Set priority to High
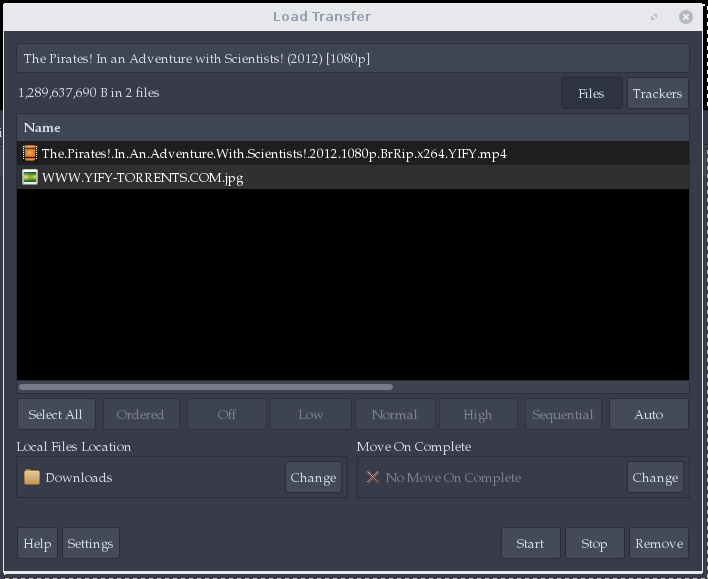The image size is (708, 579). [478, 414]
